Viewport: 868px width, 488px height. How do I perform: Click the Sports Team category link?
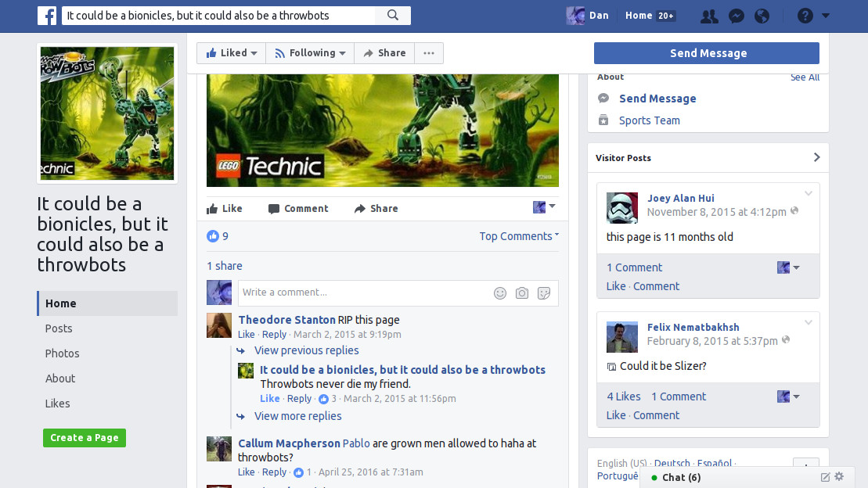click(650, 120)
